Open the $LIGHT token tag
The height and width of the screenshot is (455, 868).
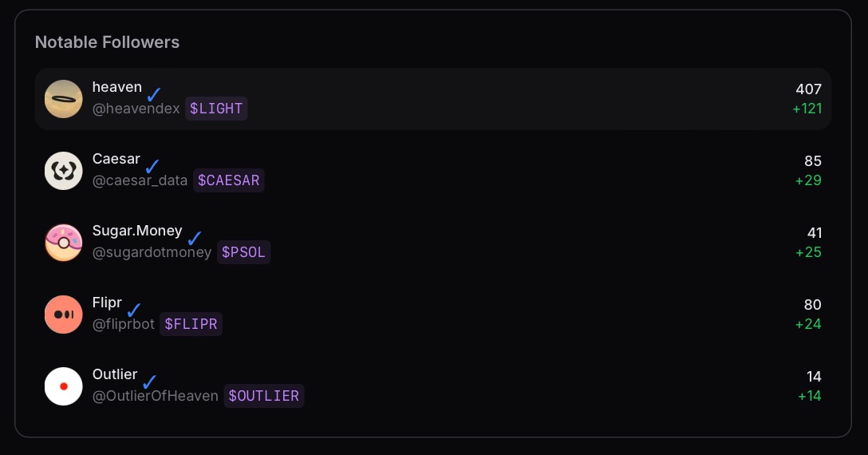coord(216,109)
